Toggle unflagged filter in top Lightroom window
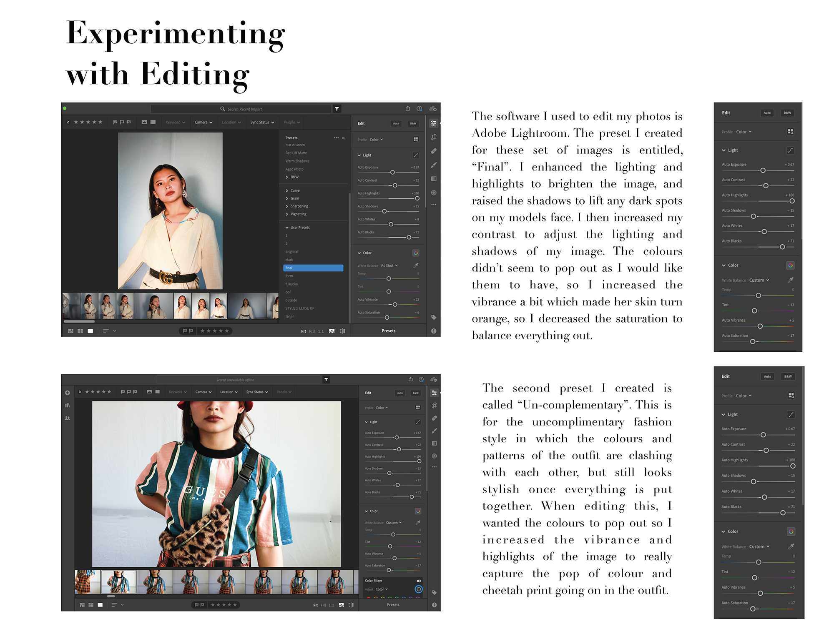 [122, 122]
